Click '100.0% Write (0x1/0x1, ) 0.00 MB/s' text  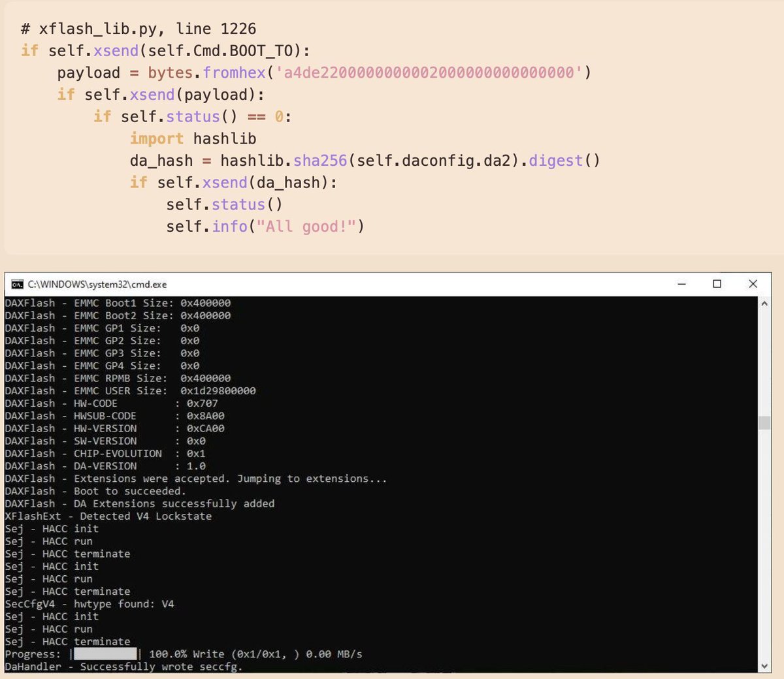pos(255,654)
